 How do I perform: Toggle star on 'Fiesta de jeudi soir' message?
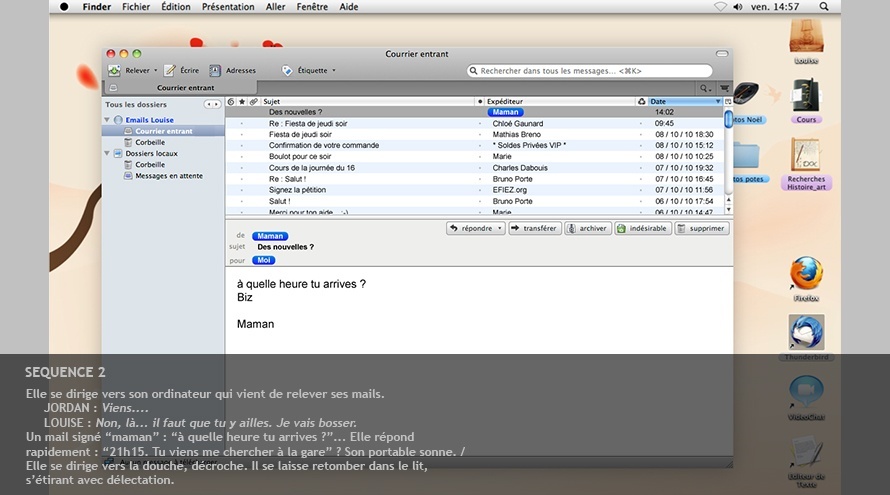[241, 134]
